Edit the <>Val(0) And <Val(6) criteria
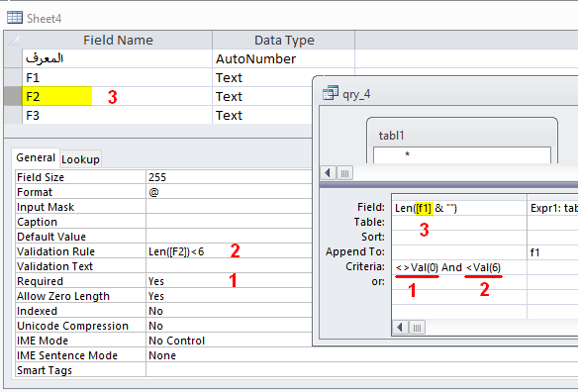 coord(459,267)
